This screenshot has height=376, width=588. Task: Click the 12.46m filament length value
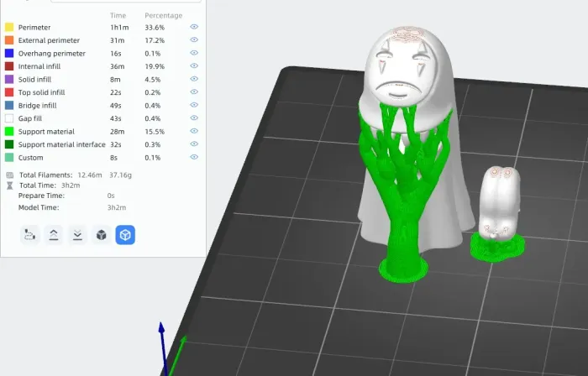point(90,175)
